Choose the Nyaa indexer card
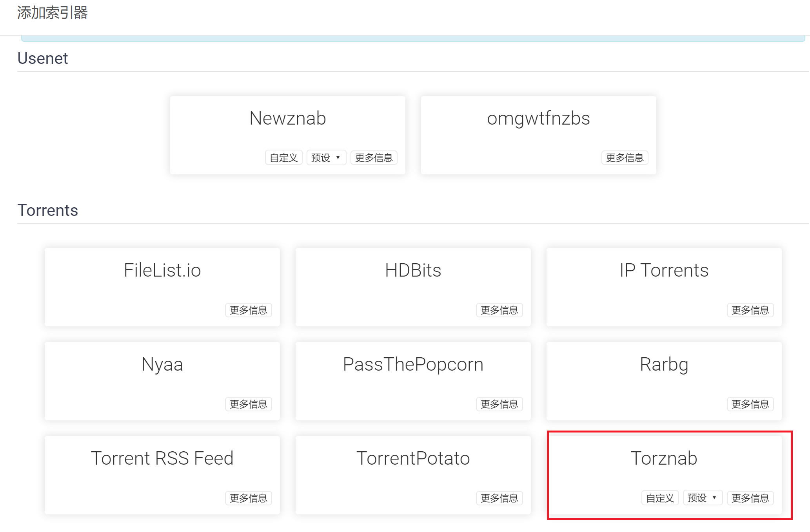 (162, 381)
